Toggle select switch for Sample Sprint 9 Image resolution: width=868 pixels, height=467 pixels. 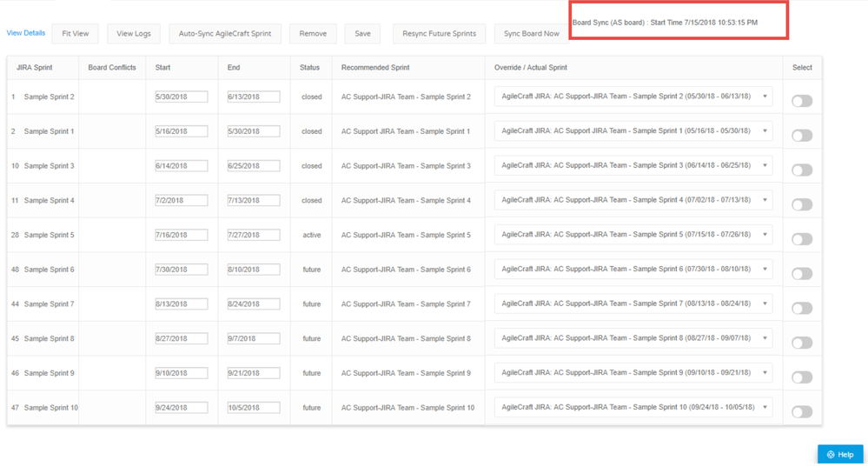[x=802, y=377]
